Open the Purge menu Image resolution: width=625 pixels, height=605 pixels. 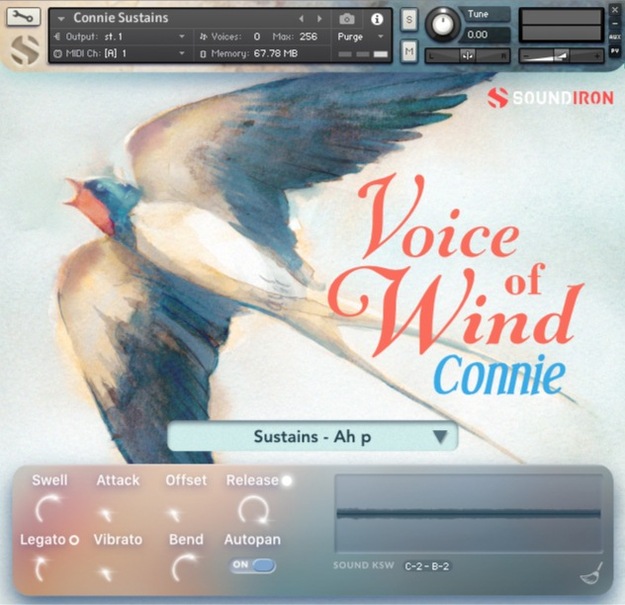coord(360,37)
